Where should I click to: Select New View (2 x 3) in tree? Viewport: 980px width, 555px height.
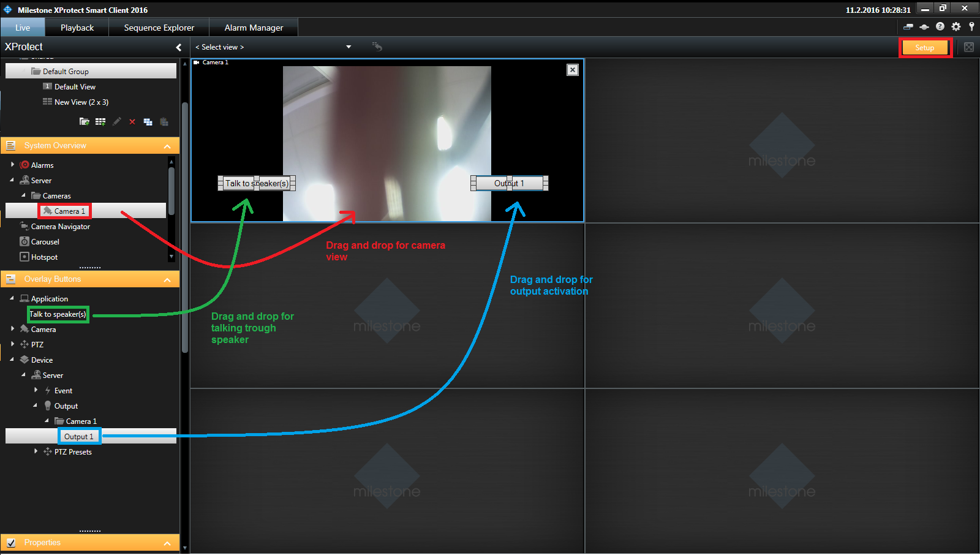coord(81,102)
